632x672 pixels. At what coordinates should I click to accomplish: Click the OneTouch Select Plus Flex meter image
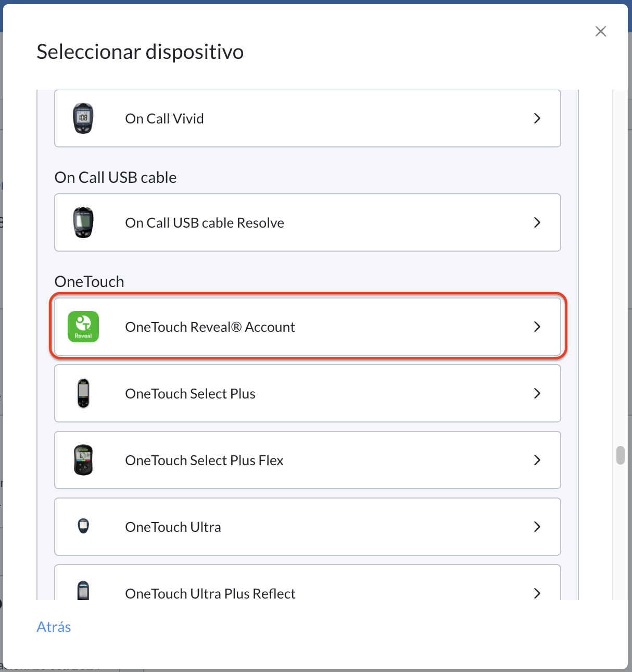point(83,460)
